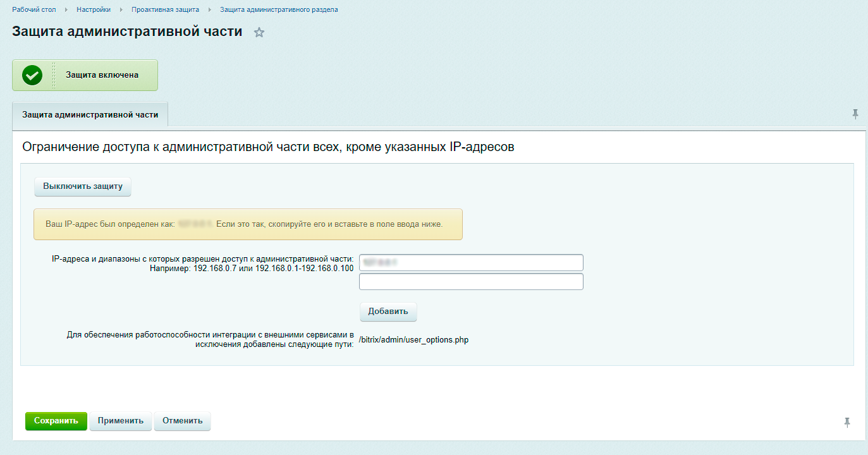The width and height of the screenshot is (868, 455).
Task: Select the 'Защита административной части' tab
Action: [x=90, y=115]
